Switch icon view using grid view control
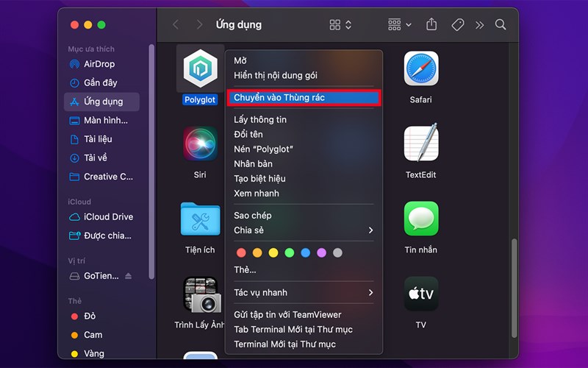This screenshot has height=368, width=588. [340, 25]
